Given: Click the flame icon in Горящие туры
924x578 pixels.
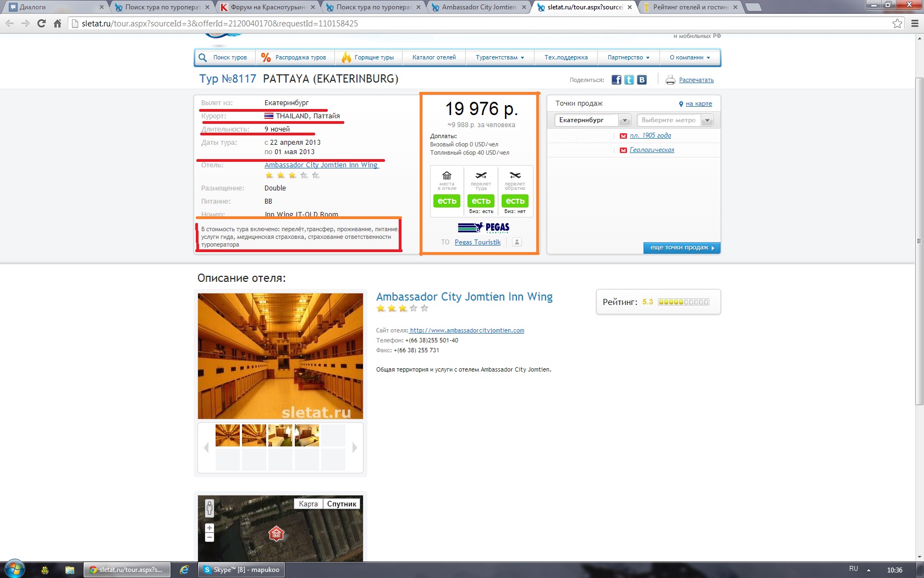Looking at the screenshot, I should pyautogui.click(x=346, y=57).
